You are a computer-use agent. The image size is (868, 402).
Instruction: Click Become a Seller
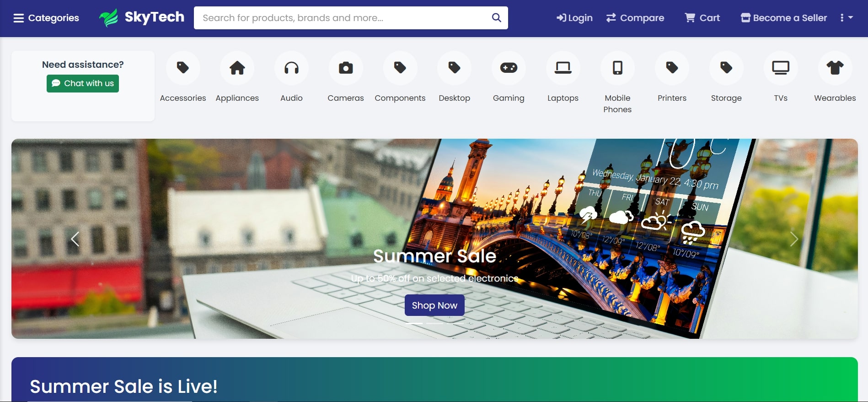pyautogui.click(x=784, y=18)
